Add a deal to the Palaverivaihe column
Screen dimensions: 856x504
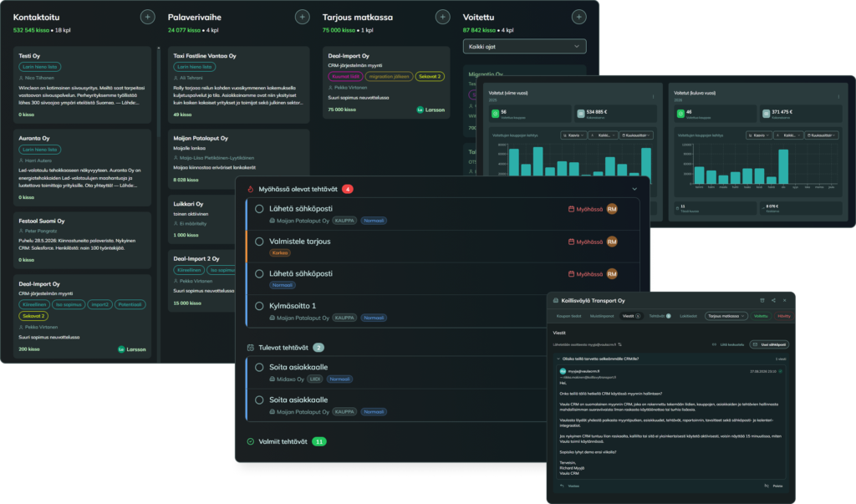click(302, 17)
